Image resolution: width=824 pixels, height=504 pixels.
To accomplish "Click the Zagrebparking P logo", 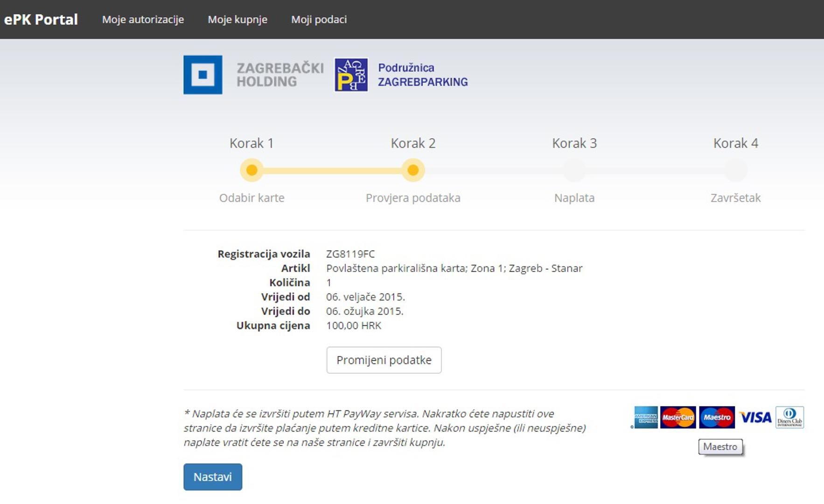I will pos(351,75).
